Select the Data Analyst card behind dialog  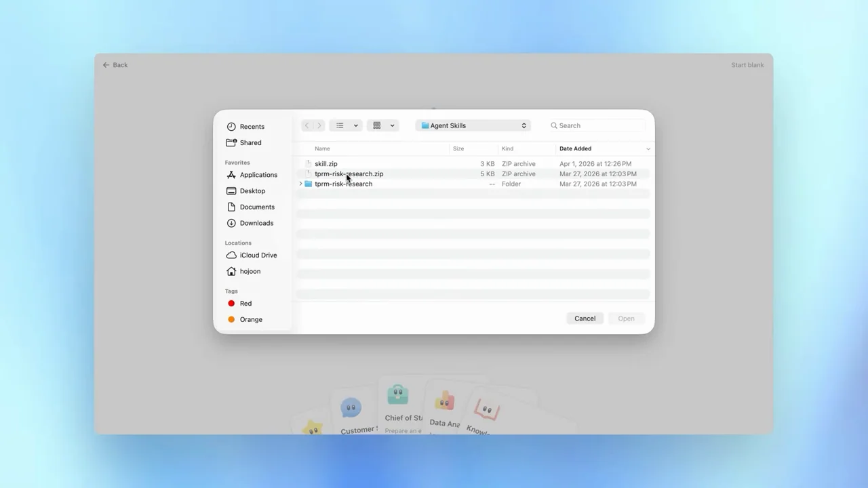(x=445, y=409)
